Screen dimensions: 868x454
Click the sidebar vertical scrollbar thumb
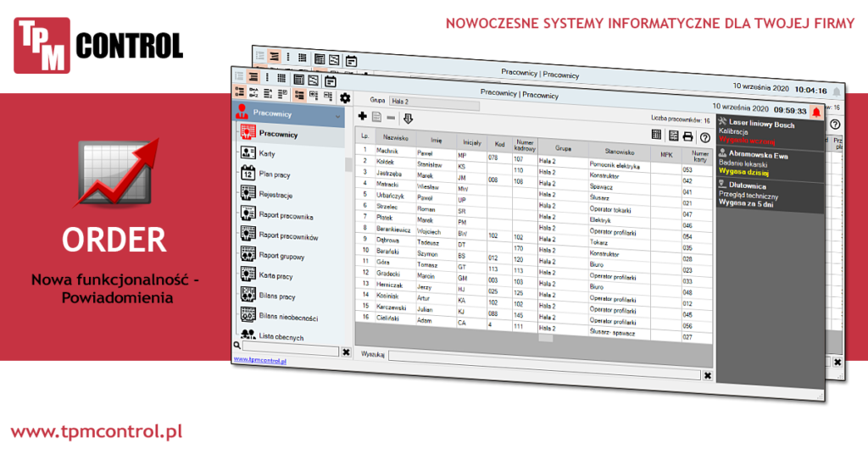[x=348, y=164]
